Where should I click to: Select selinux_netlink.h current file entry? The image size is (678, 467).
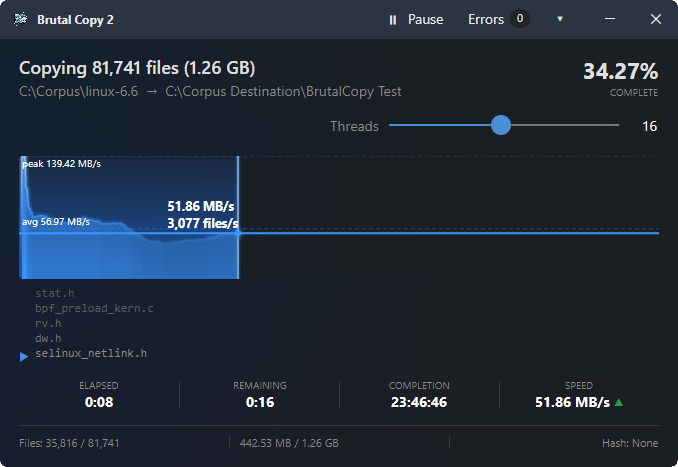click(91, 353)
